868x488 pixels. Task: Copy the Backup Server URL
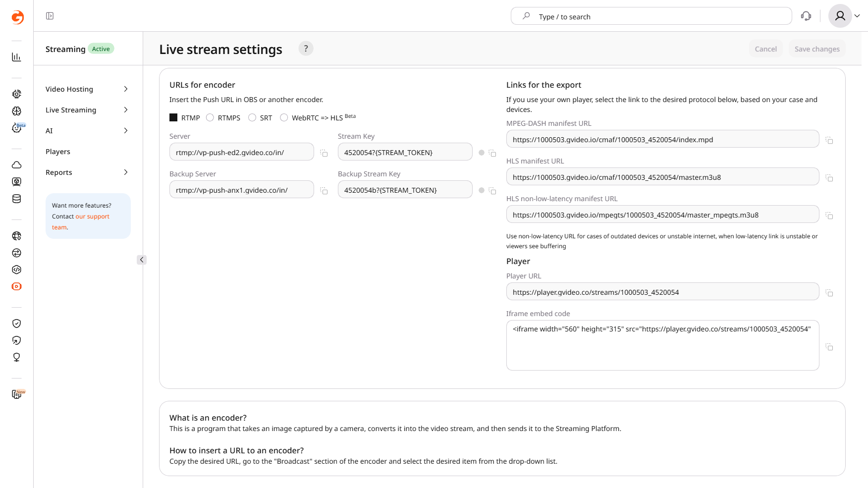click(324, 191)
